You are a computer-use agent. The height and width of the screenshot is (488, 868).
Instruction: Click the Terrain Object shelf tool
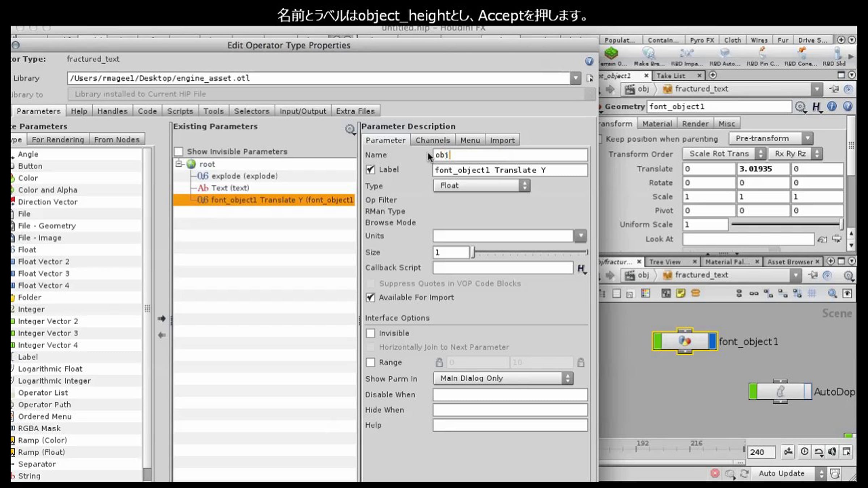click(x=612, y=56)
